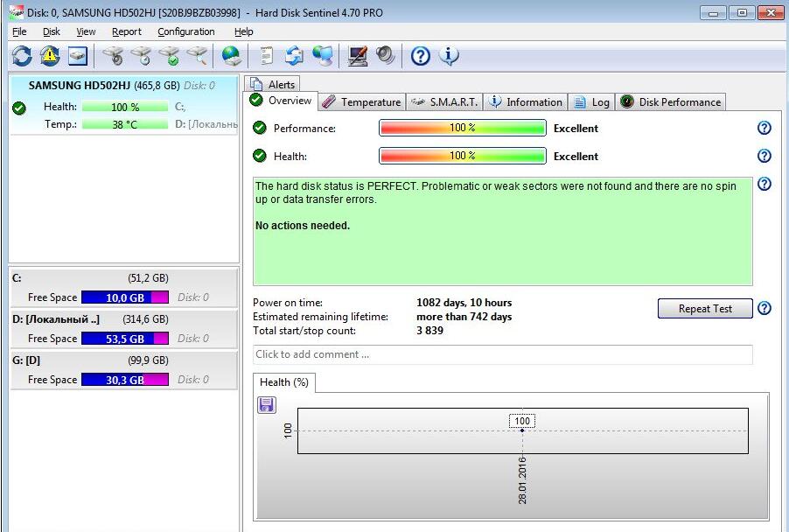The image size is (789, 532).
Task: Click the green Health 100 % bar in the disk list
Action: (x=125, y=107)
